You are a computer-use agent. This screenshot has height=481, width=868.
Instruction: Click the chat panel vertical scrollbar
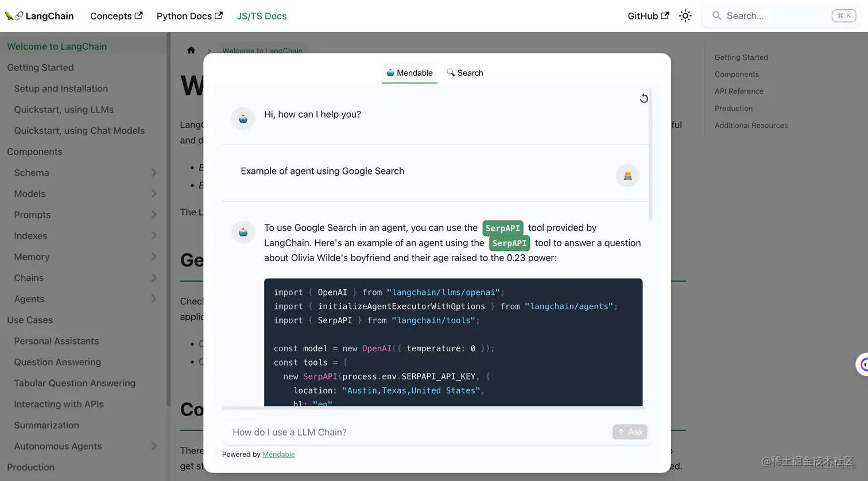650,155
